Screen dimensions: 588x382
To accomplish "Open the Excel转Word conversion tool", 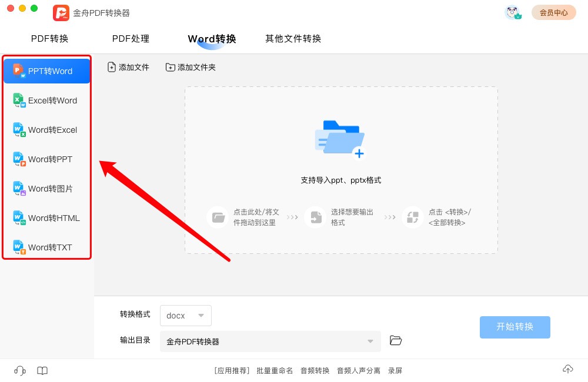I will point(46,100).
